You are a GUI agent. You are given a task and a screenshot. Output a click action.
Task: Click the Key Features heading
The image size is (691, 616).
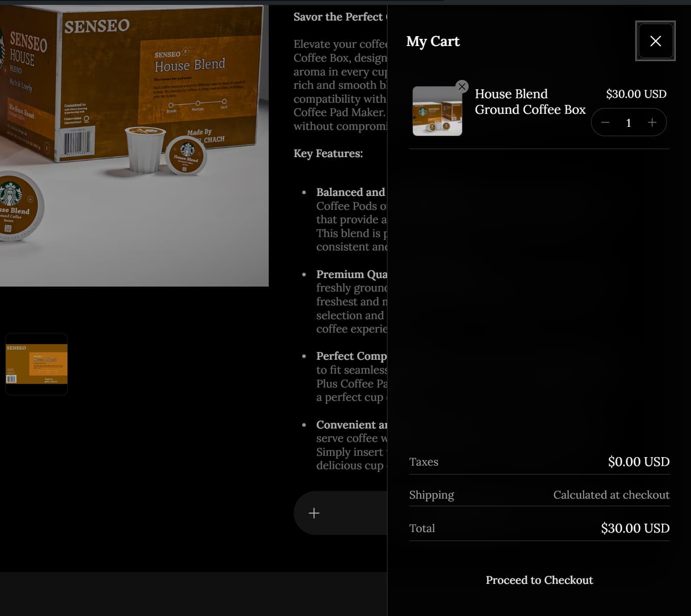click(x=328, y=154)
